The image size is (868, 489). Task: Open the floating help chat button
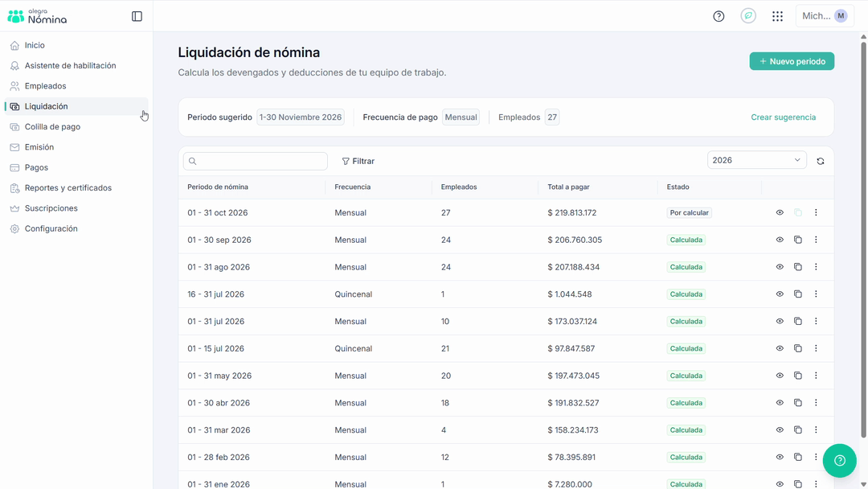point(839,460)
